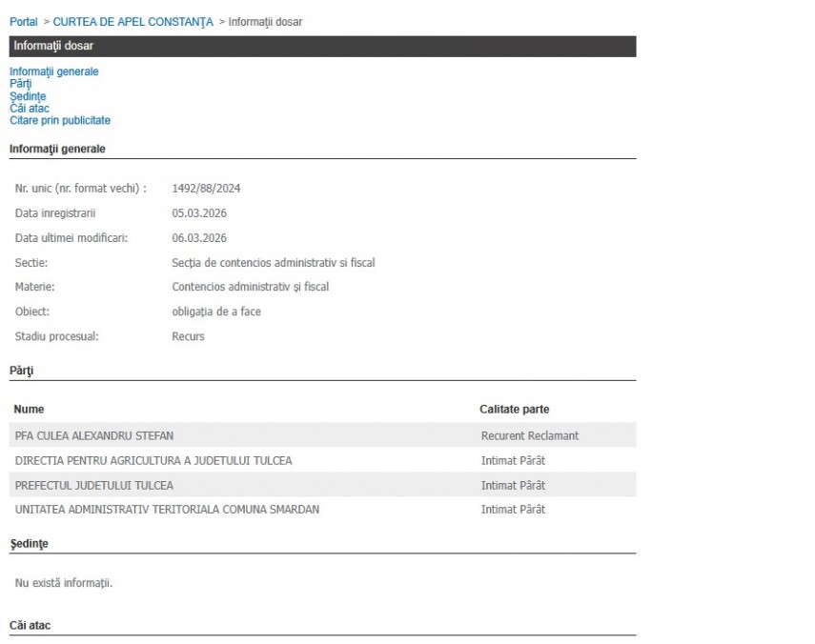Screen dimensions: 815x644
Task: Select the Secția de contencios administrativ value
Action: (273, 263)
